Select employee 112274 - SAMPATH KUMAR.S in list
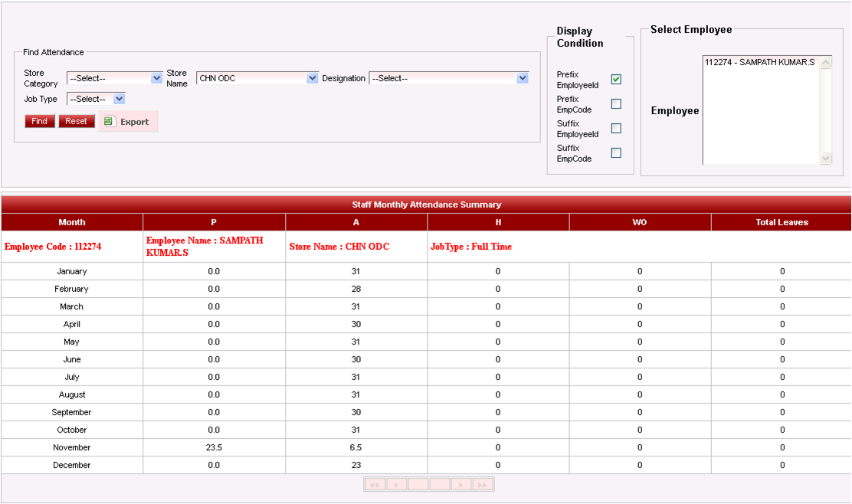The width and height of the screenshot is (852, 504). [759, 62]
